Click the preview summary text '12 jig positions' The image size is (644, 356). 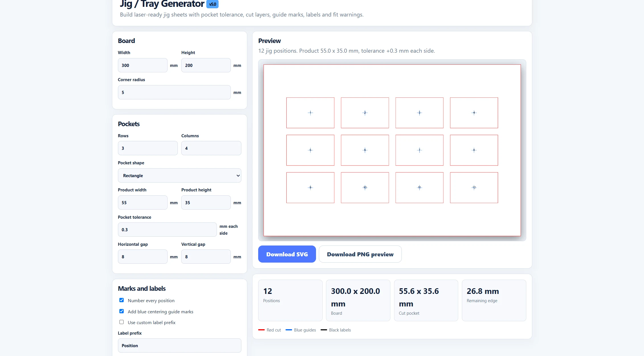point(278,51)
